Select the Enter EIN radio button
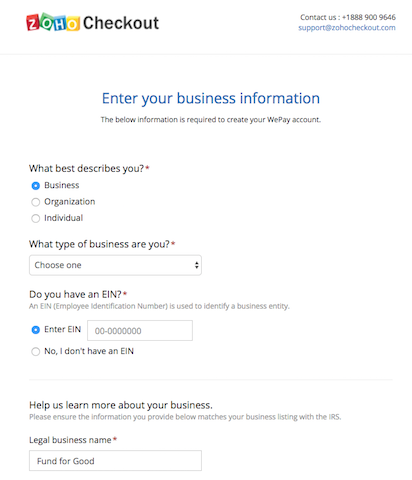 [x=36, y=330]
